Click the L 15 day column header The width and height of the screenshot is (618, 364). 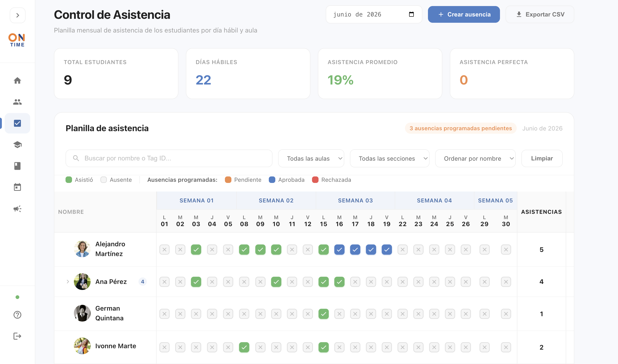(x=323, y=221)
